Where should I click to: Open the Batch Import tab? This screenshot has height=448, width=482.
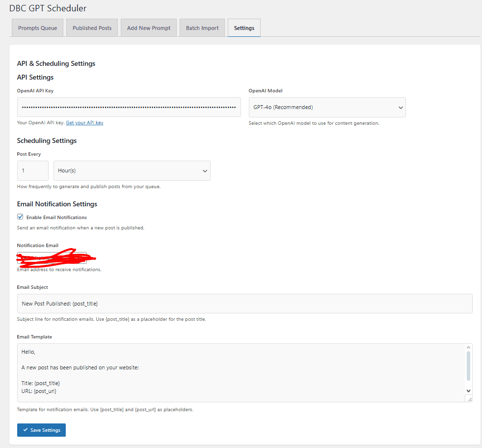click(x=202, y=28)
